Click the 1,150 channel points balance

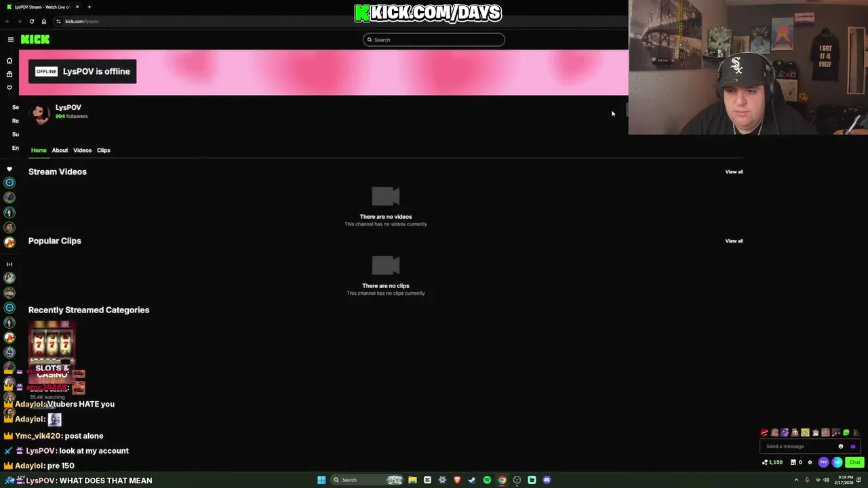[772, 462]
